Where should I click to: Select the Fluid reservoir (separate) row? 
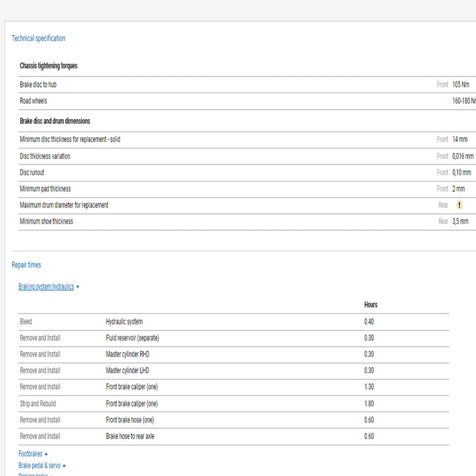[234, 338]
